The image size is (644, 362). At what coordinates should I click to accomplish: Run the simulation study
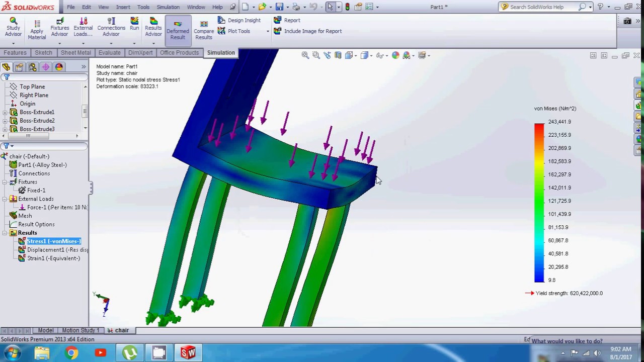click(x=134, y=24)
